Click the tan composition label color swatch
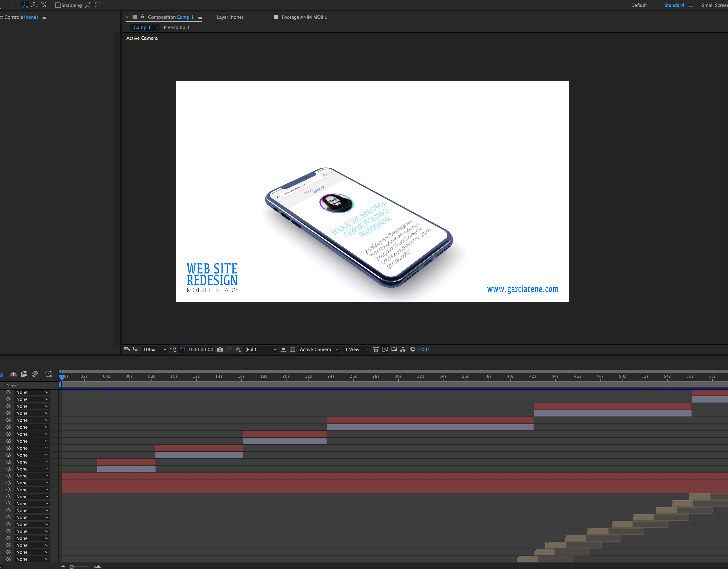The height and width of the screenshot is (569, 728). click(x=135, y=17)
